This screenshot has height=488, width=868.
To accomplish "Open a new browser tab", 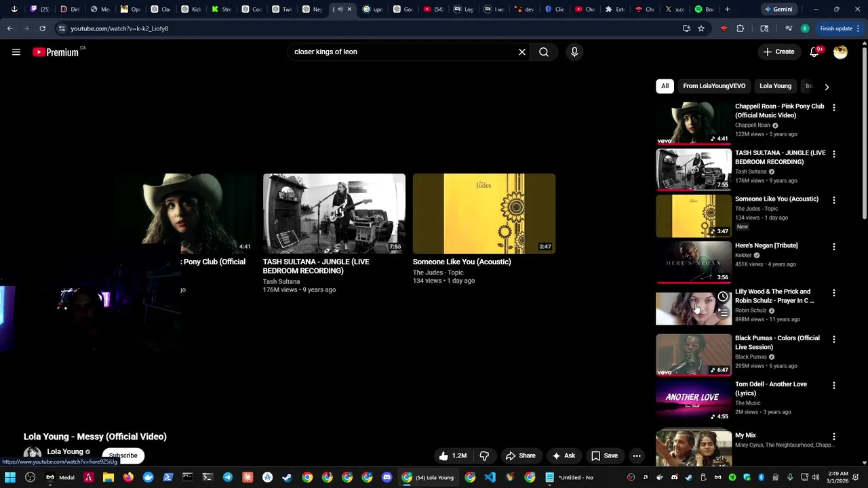I will pyautogui.click(x=727, y=9).
